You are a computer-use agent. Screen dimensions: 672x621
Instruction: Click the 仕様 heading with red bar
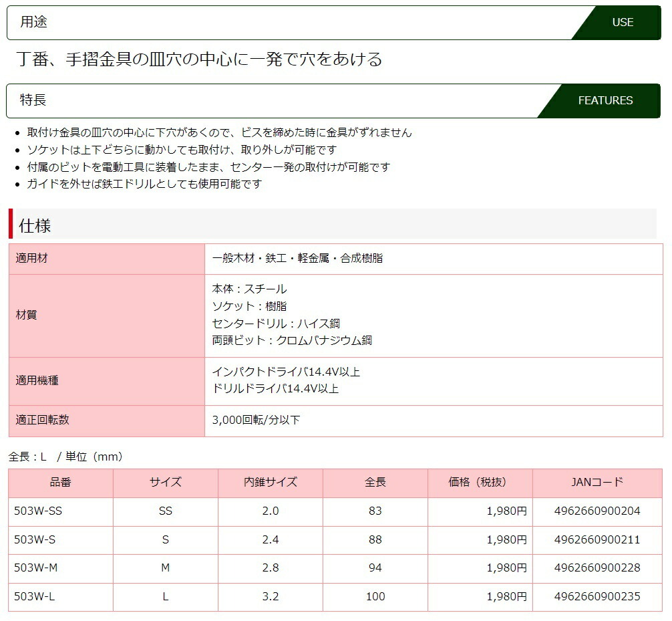[35, 225]
